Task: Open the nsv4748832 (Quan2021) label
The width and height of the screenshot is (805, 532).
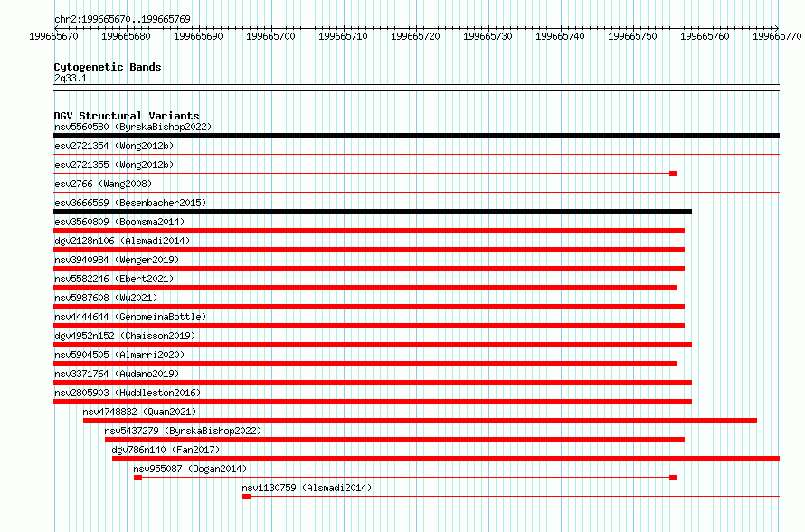Action: (139, 412)
